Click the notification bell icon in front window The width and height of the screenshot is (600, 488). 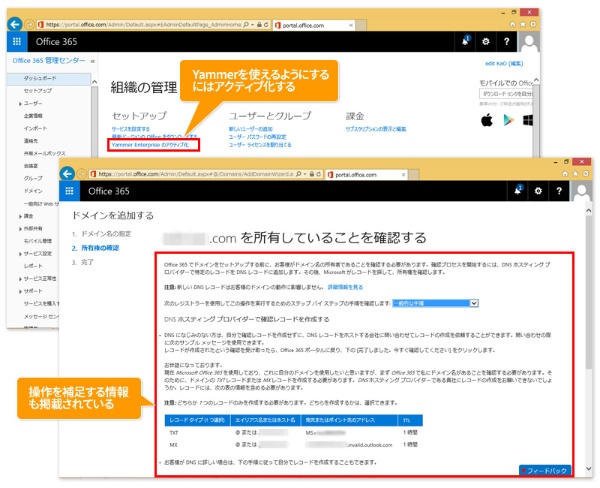coord(519,189)
